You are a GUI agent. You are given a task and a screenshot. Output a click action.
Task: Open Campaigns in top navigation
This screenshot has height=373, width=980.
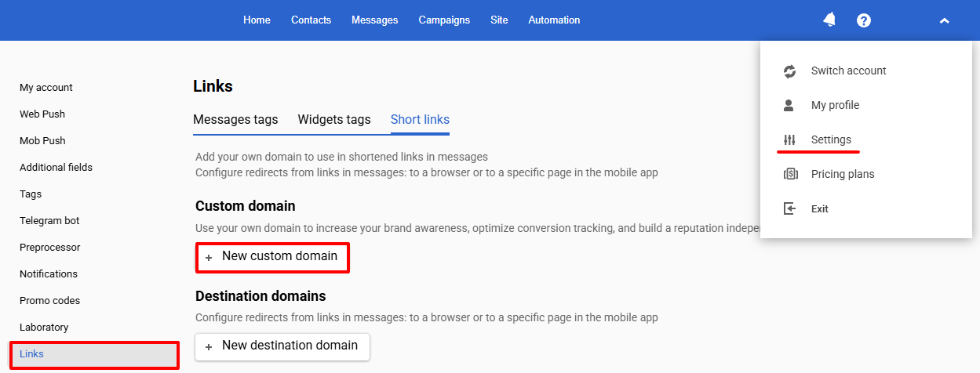444,20
